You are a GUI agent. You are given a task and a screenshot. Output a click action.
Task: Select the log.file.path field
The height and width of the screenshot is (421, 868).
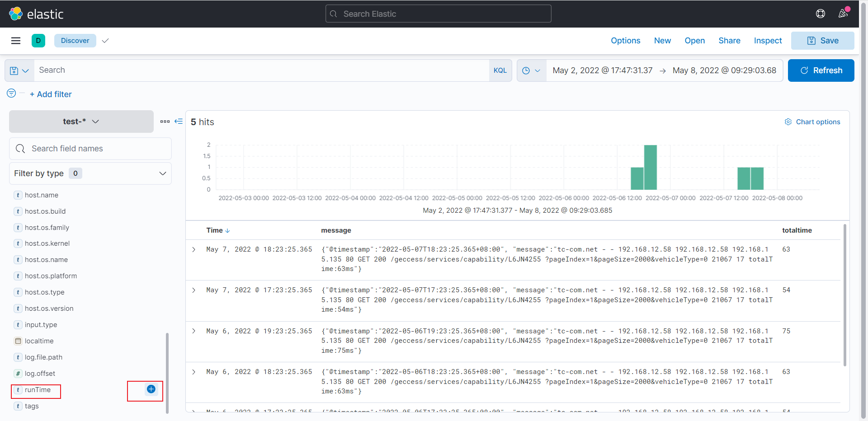click(x=43, y=357)
